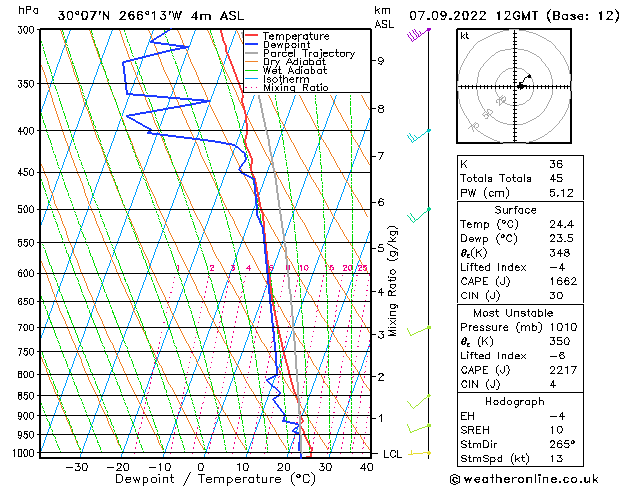Click the '40' temperature axis tick label

point(366,467)
